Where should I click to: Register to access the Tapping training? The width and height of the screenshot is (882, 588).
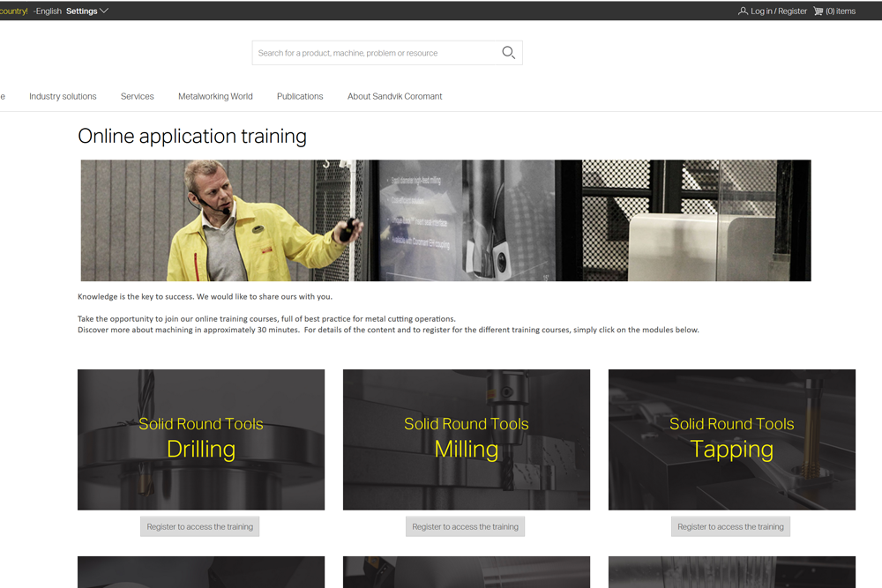point(730,526)
